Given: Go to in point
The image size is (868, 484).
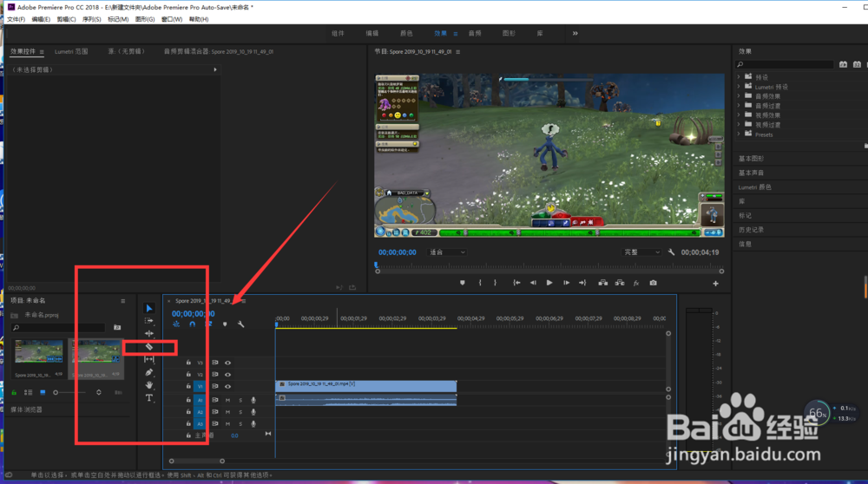Looking at the screenshot, I should (x=516, y=283).
